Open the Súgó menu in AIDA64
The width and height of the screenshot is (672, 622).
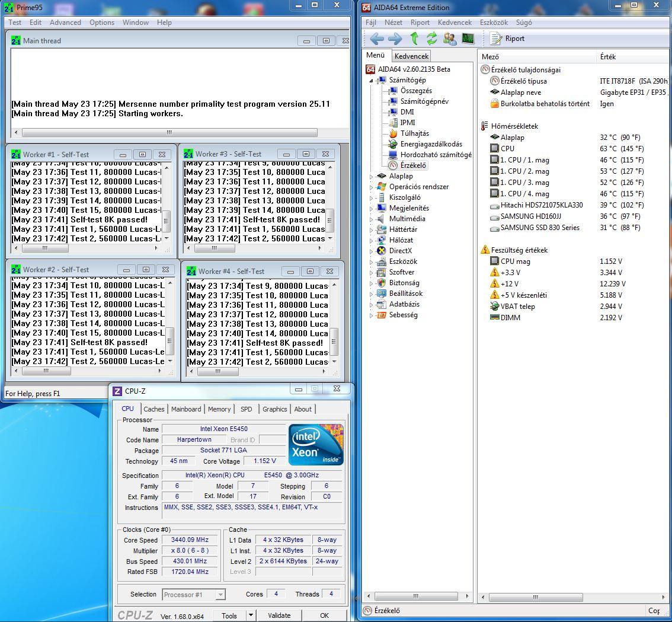point(524,23)
